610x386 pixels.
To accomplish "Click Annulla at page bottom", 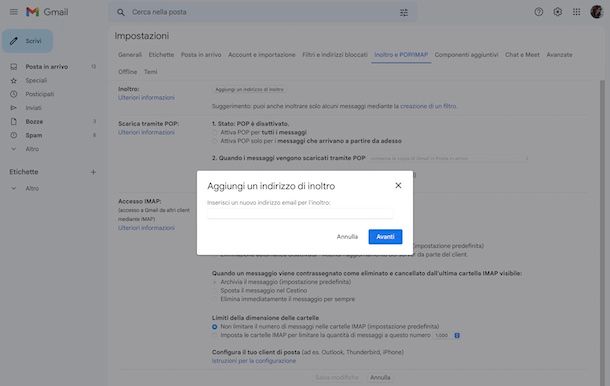I will pos(380,377).
